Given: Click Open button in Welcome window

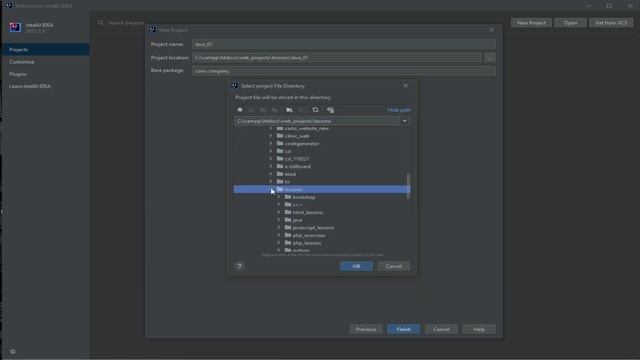Looking at the screenshot, I should (570, 23).
